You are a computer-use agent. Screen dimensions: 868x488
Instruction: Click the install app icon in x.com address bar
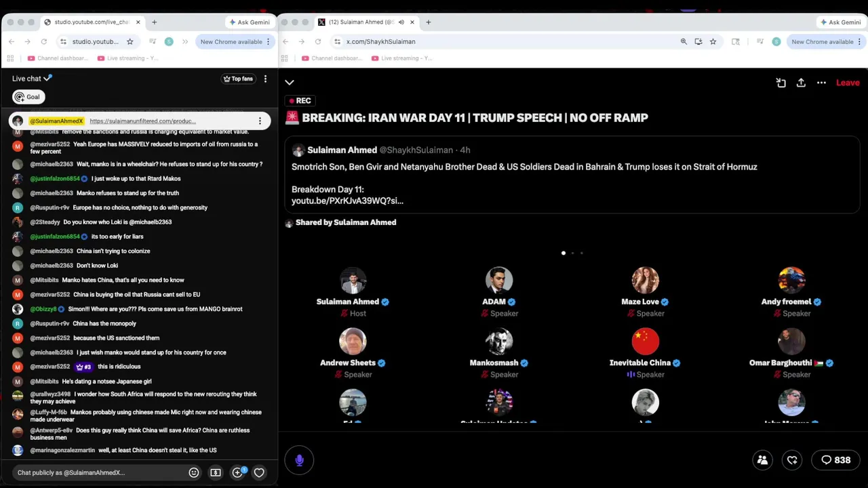pyautogui.click(x=698, y=41)
